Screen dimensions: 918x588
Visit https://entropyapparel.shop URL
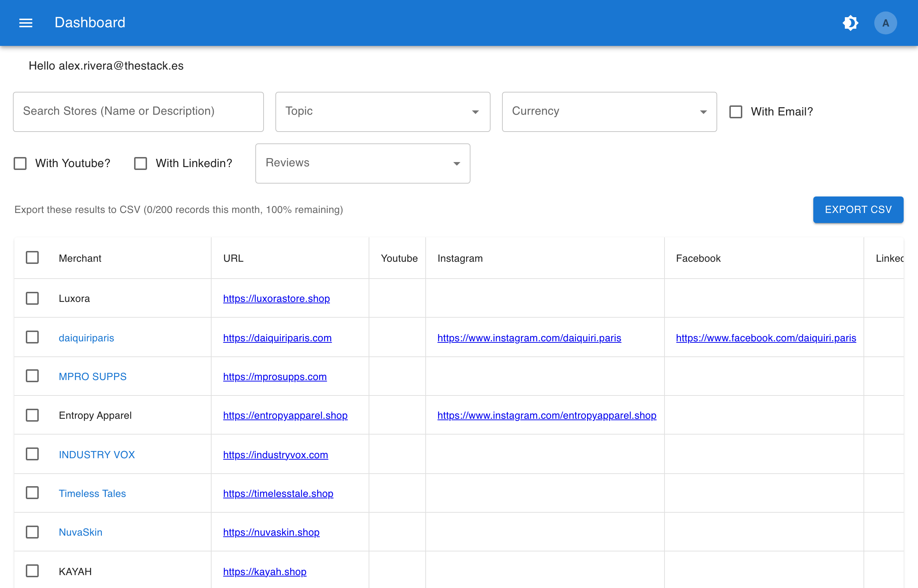(285, 416)
